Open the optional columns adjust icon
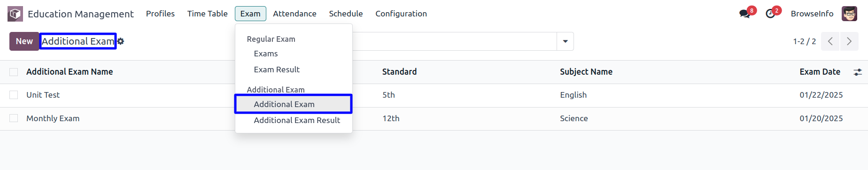Screen dimensions: 868x170 (858, 72)
